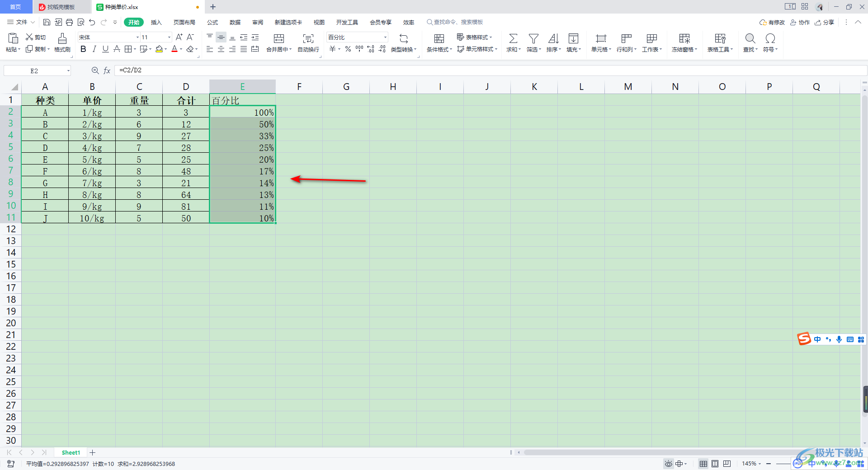Click the fill color highlight swatch

[x=159, y=49]
